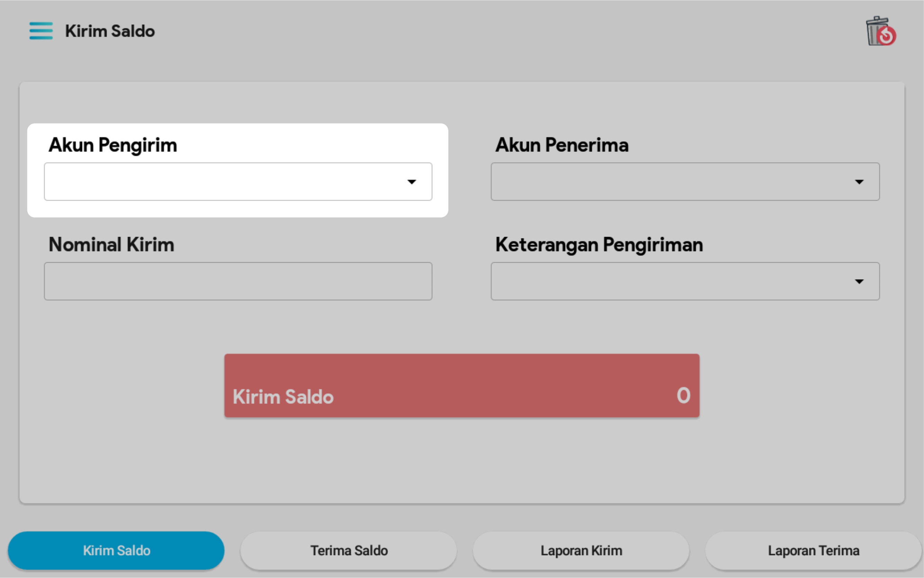Click the Kirim Saldo page title

pyautogui.click(x=110, y=31)
